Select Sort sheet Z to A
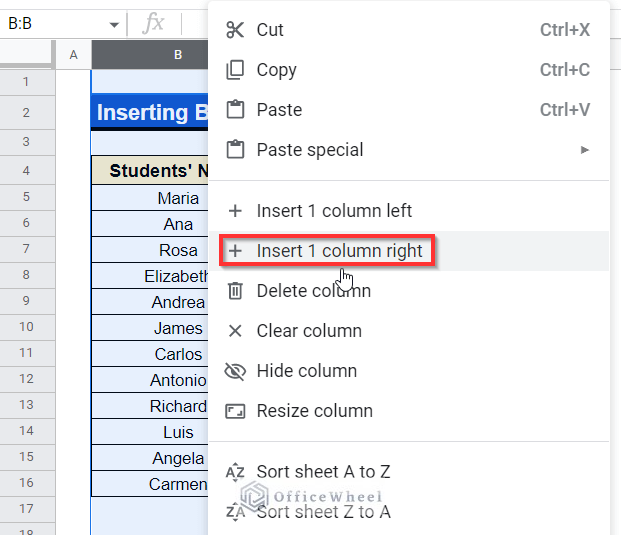 323,512
